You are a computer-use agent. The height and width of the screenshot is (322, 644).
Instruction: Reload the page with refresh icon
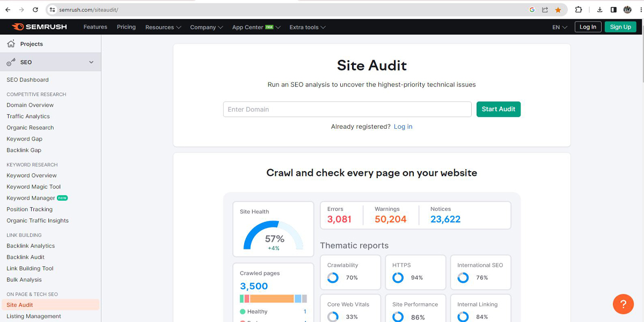(35, 10)
